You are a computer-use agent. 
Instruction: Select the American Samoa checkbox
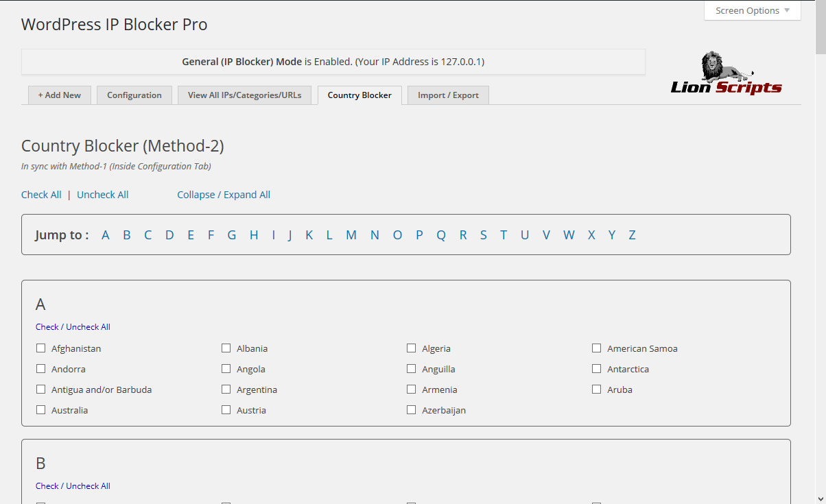tap(597, 348)
